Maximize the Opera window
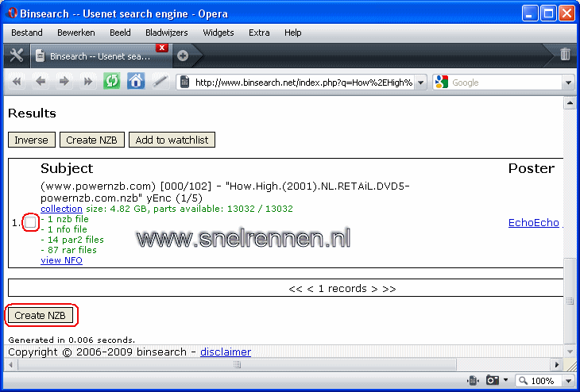This screenshot has height=392, width=580. coord(547,13)
